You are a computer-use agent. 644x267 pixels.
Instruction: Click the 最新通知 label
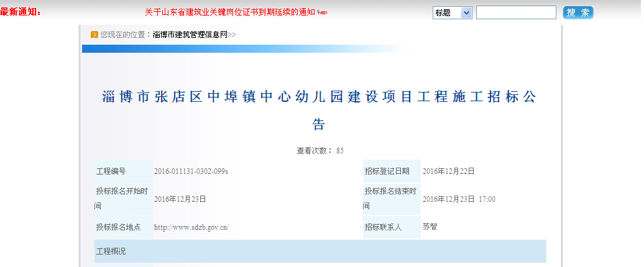click(21, 12)
